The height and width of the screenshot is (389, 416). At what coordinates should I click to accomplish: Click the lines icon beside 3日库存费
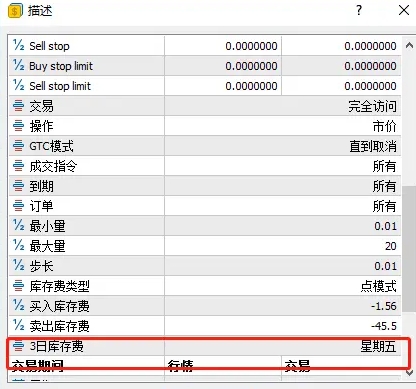(x=18, y=346)
